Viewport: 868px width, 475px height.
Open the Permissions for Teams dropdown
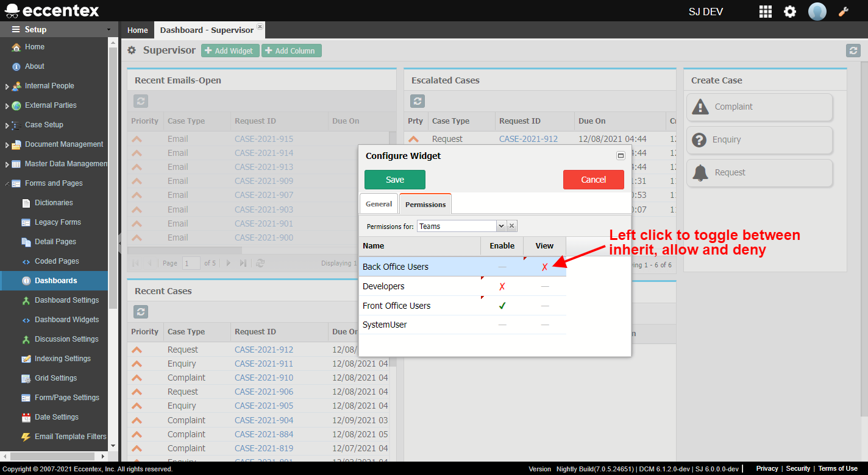pyautogui.click(x=501, y=226)
